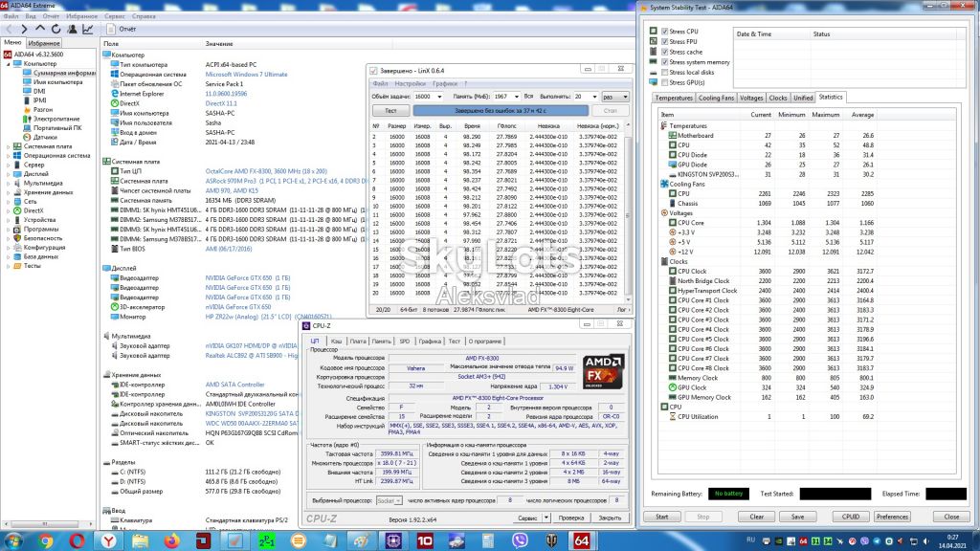Viewport: 980px width, 551px height.
Task: Switch to Temperatures tab in Stability Test
Action: coord(674,99)
